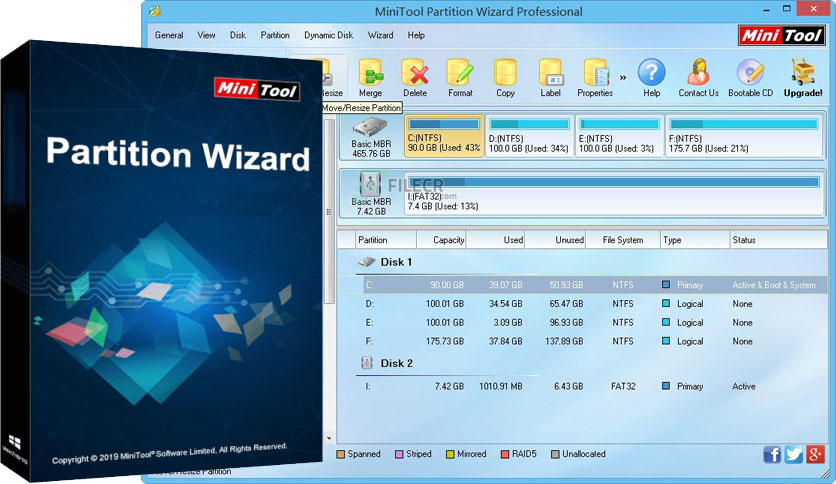This screenshot has height=484, width=836.
Task: Sort by the Unused column header
Action: pos(556,240)
